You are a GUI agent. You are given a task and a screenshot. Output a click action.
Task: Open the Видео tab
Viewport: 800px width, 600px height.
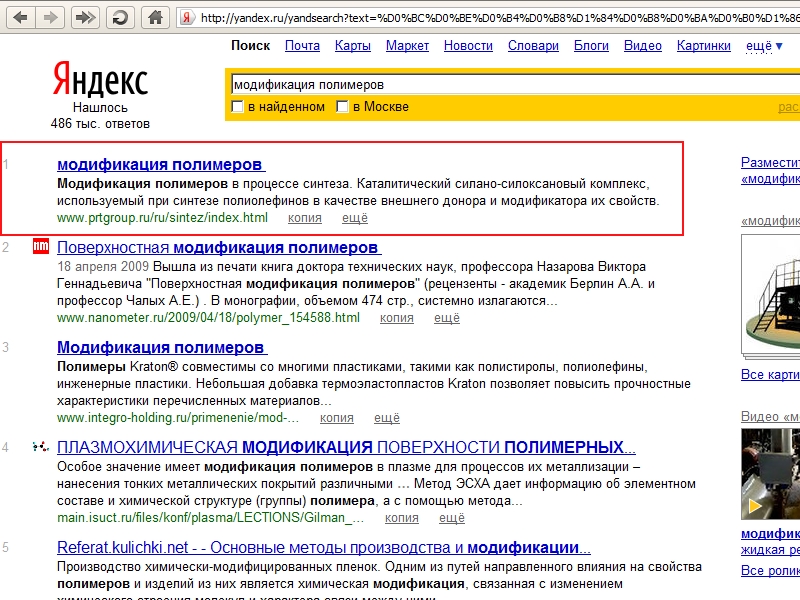pos(643,45)
